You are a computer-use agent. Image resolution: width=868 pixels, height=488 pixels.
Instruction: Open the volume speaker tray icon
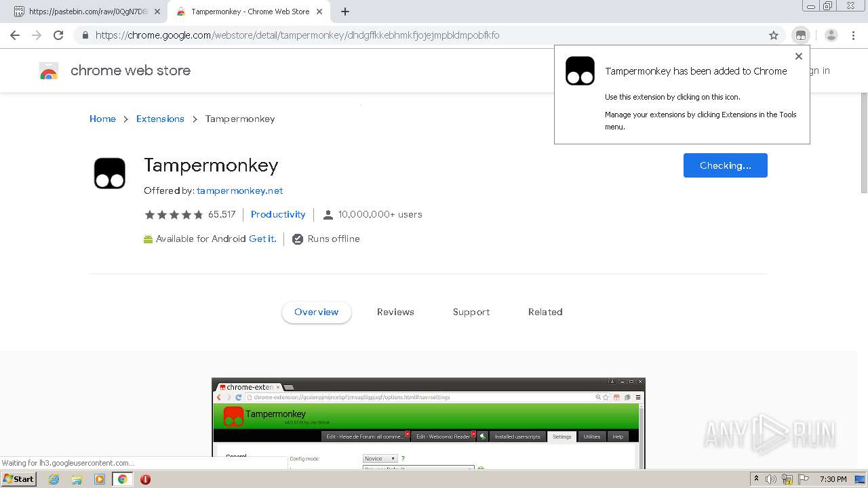click(771, 479)
